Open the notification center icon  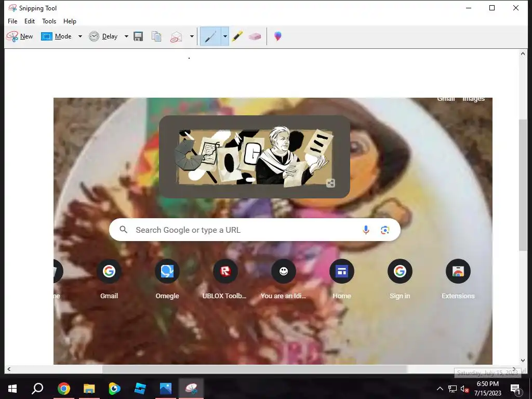click(x=515, y=389)
